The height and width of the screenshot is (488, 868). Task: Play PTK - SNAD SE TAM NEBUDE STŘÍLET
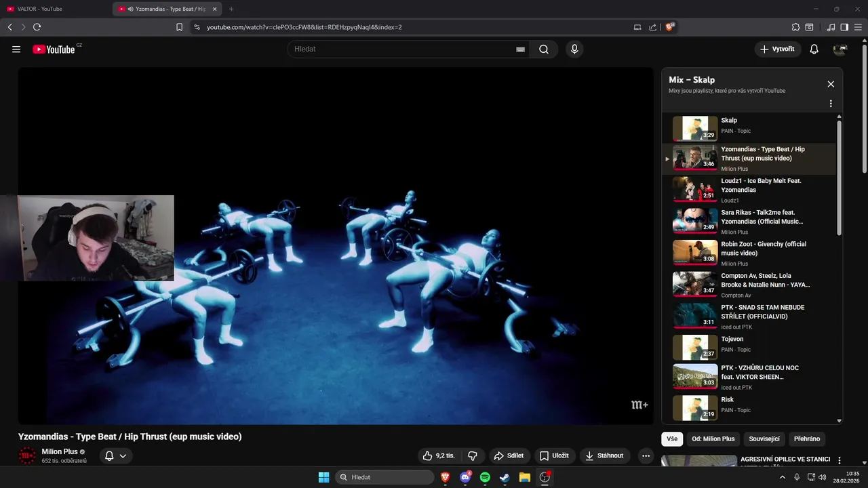click(x=749, y=317)
